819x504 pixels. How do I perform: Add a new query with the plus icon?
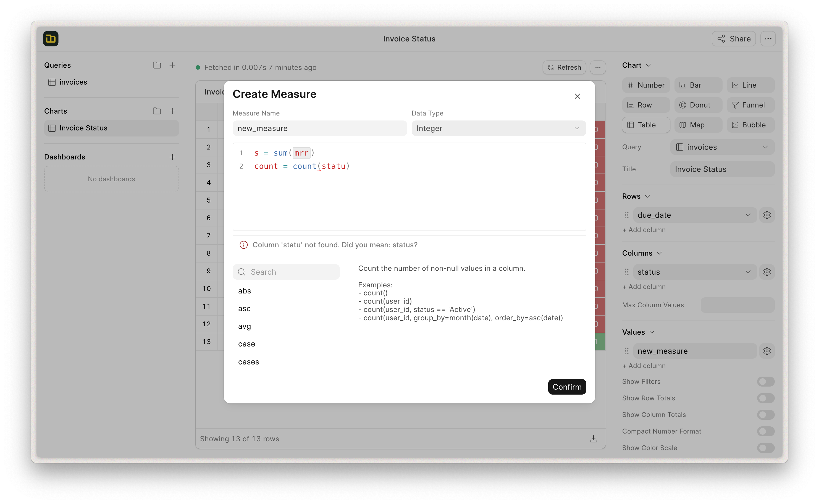coord(172,65)
